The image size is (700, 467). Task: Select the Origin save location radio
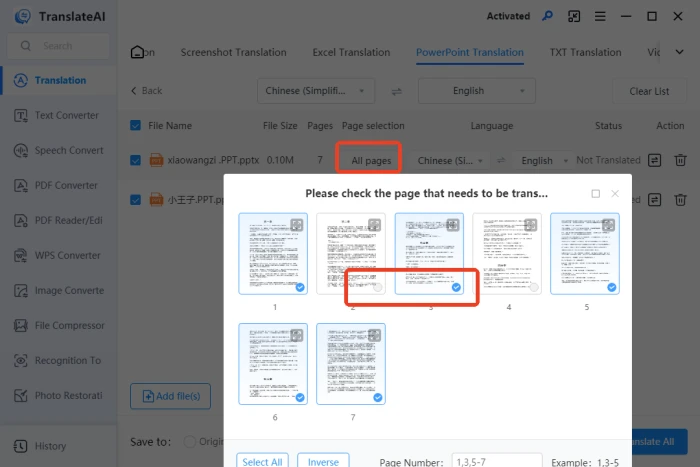[189, 442]
